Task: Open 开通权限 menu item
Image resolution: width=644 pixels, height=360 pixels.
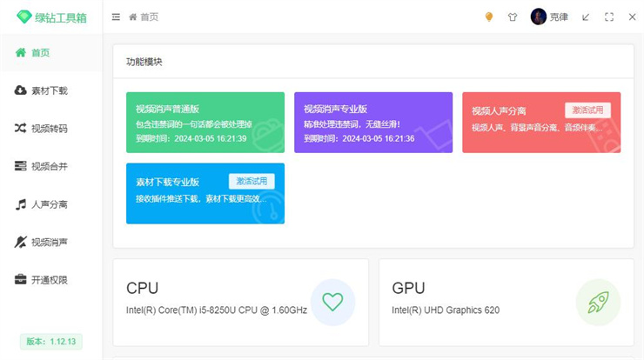Action: coord(51,279)
